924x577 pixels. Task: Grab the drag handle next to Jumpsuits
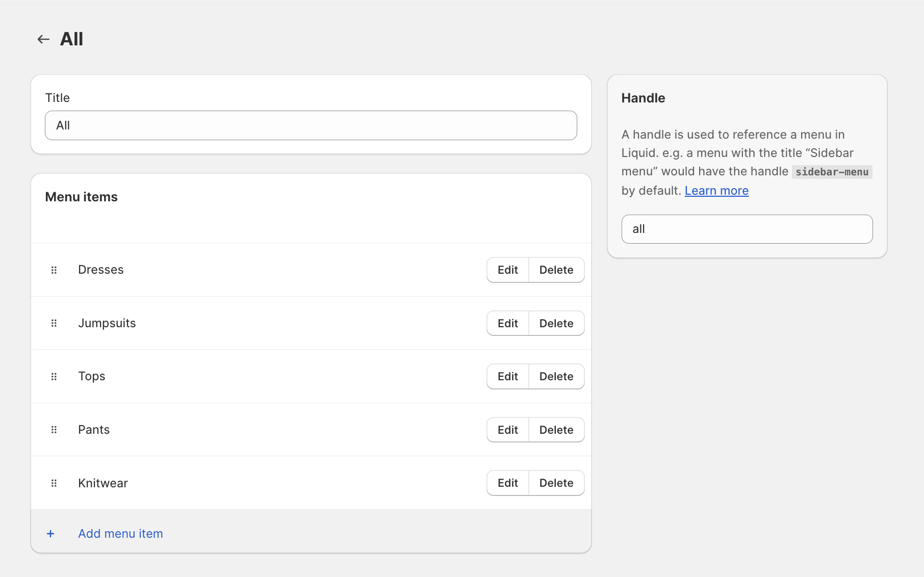[x=54, y=323]
